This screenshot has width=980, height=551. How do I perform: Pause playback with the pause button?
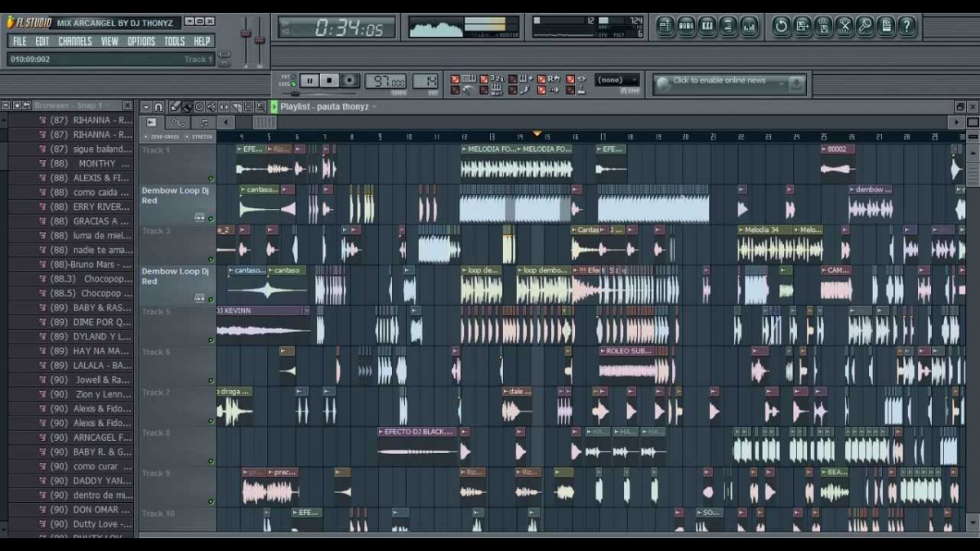(x=310, y=80)
